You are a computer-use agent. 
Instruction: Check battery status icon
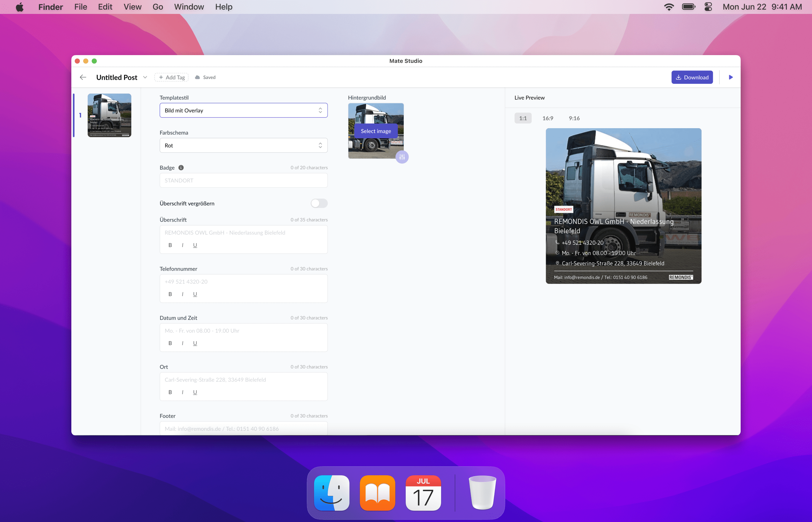(x=689, y=7)
